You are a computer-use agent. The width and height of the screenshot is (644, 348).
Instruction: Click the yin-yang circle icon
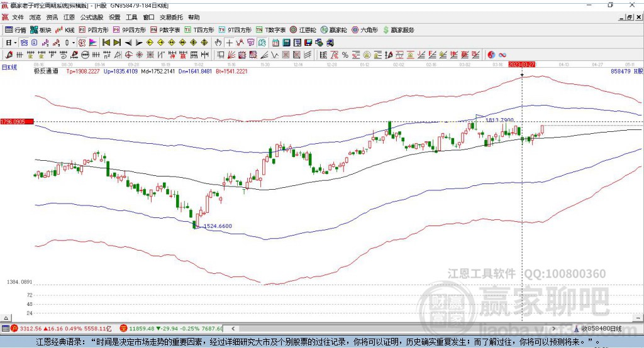click(x=491, y=55)
